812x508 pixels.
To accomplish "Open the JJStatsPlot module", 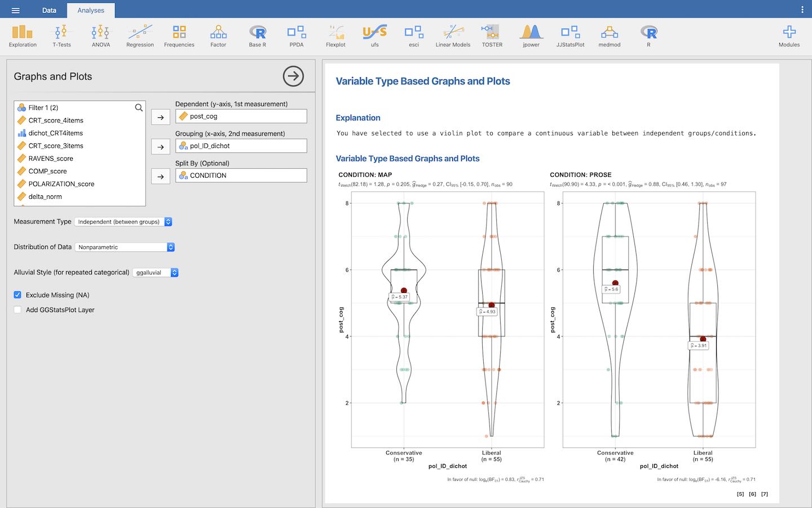I will [x=570, y=36].
